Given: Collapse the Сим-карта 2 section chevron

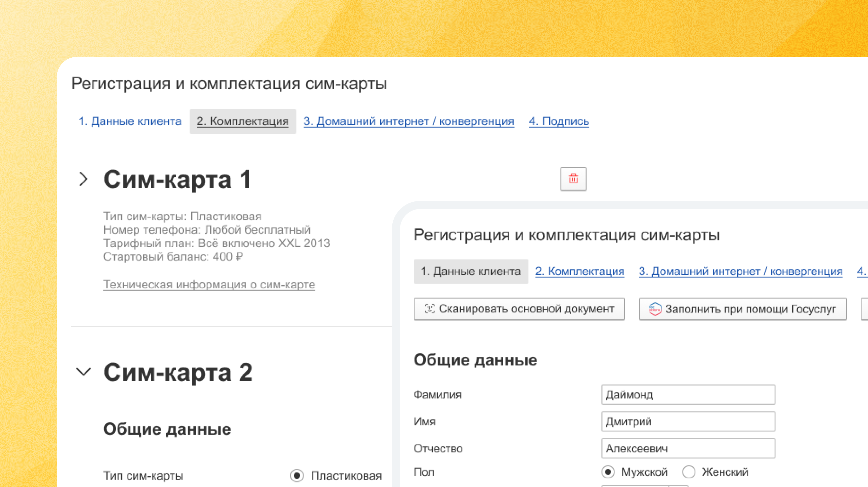Looking at the screenshot, I should (x=83, y=372).
